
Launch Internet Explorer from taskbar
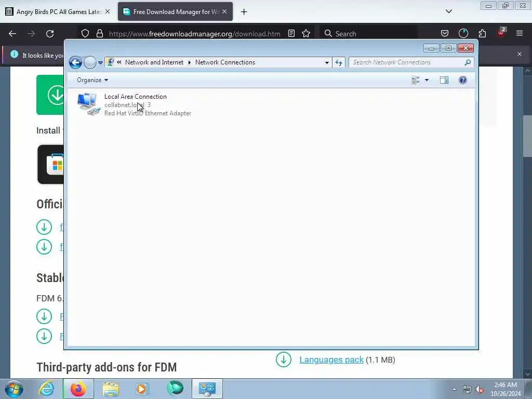pyautogui.click(x=46, y=389)
